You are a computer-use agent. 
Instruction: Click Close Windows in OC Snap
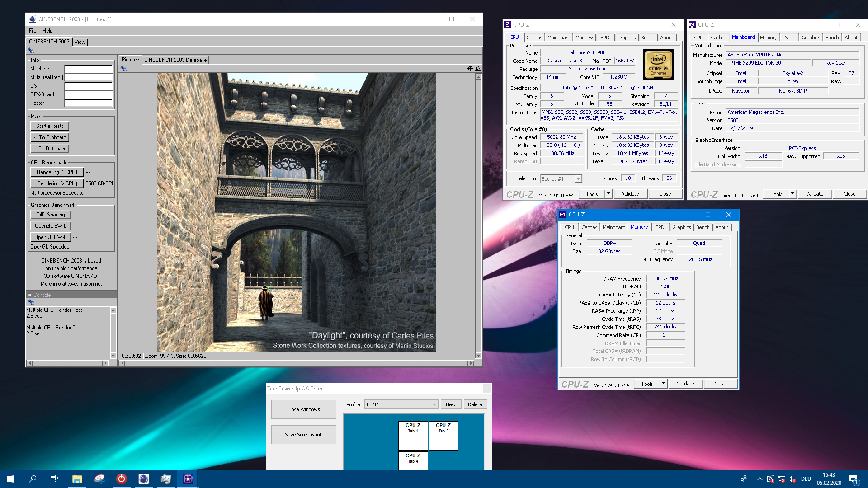tap(303, 409)
